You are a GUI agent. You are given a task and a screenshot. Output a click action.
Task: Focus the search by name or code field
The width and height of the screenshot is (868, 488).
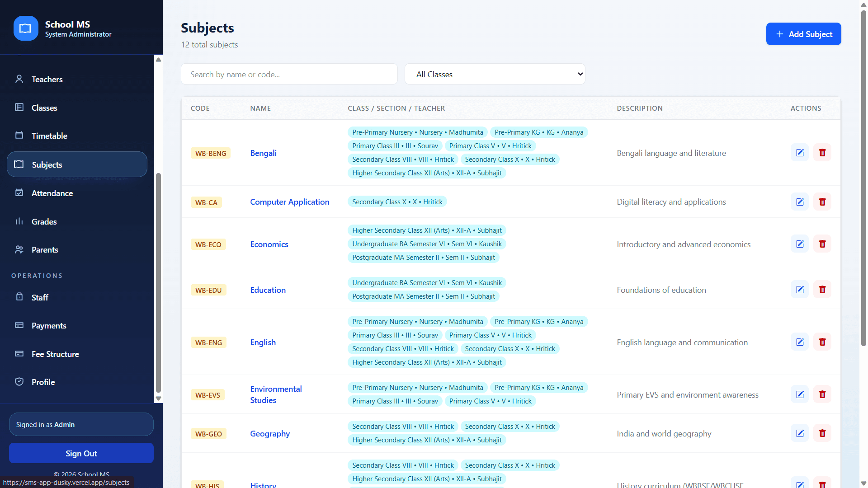click(289, 74)
